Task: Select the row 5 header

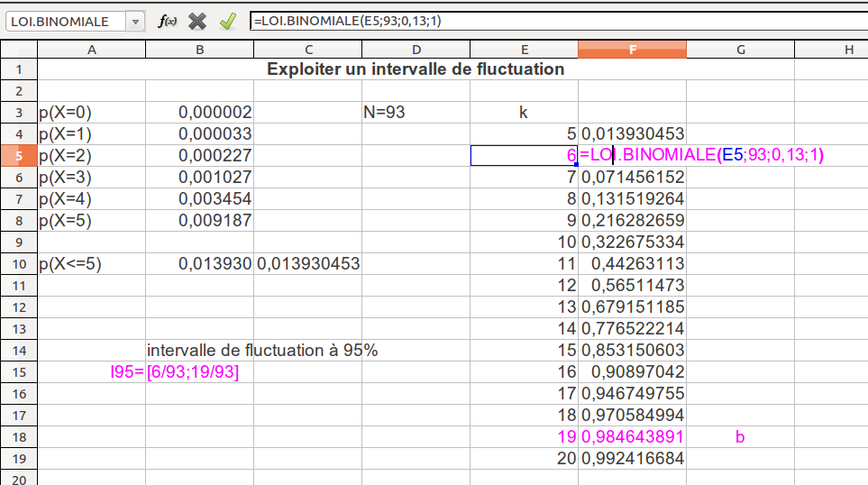Action: [x=19, y=156]
